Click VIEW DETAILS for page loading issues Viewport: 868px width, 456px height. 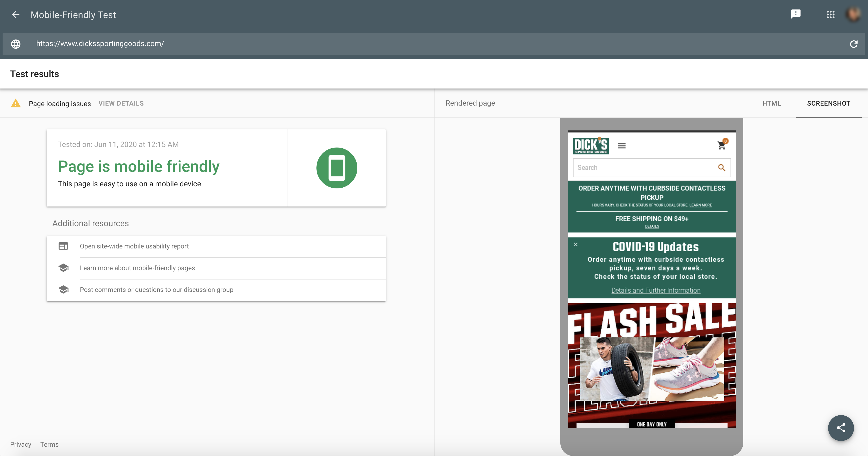point(121,104)
